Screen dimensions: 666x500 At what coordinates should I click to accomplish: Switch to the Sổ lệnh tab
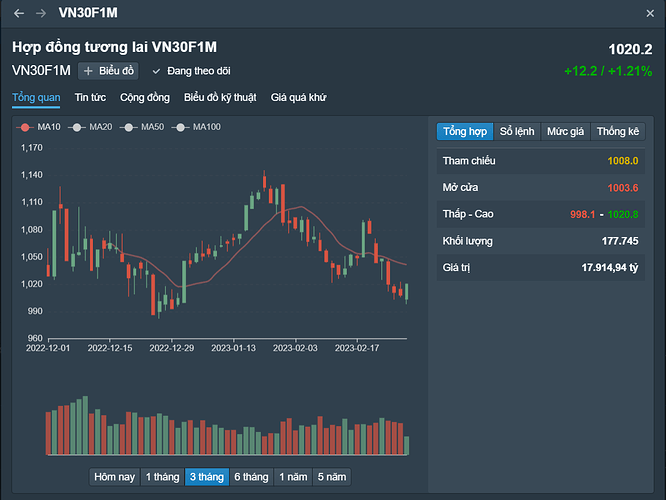point(518,131)
